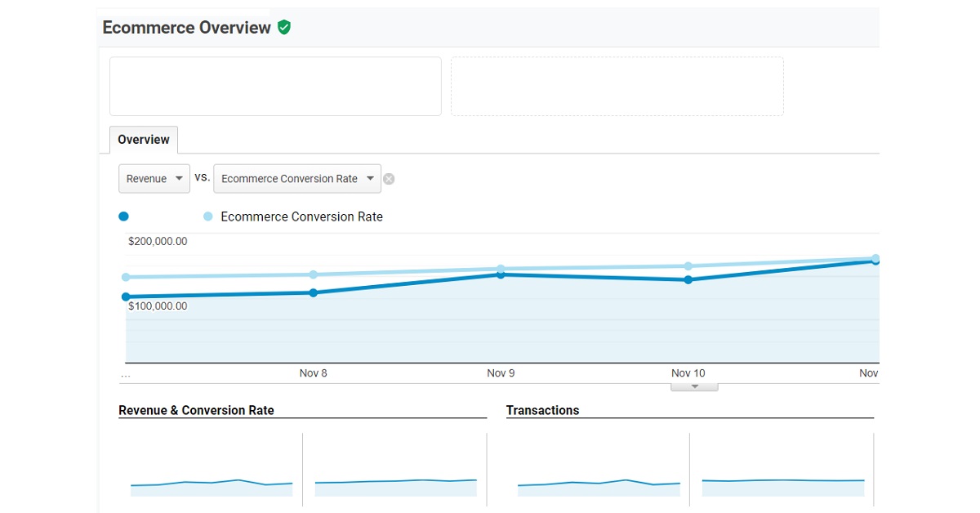Select the Conversion Rate point on Nov 10
Image resolution: width=980 pixels, height=513 pixels.
pyautogui.click(x=688, y=265)
